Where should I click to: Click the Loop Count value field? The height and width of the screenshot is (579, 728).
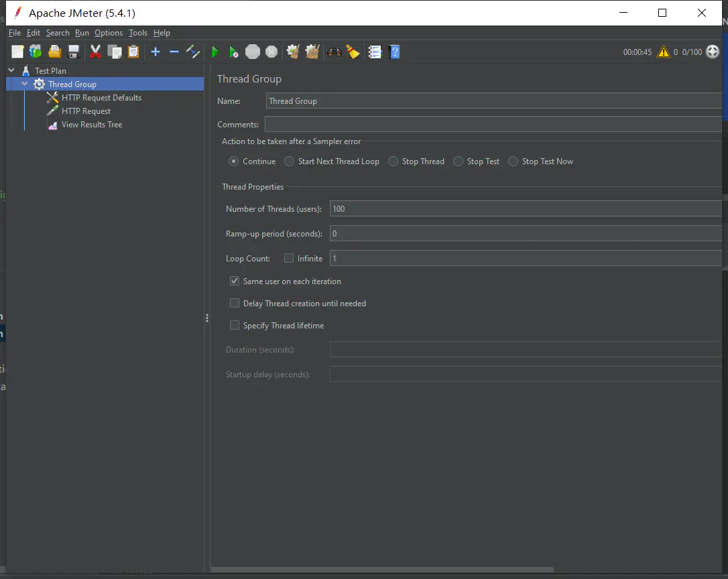(x=526, y=258)
